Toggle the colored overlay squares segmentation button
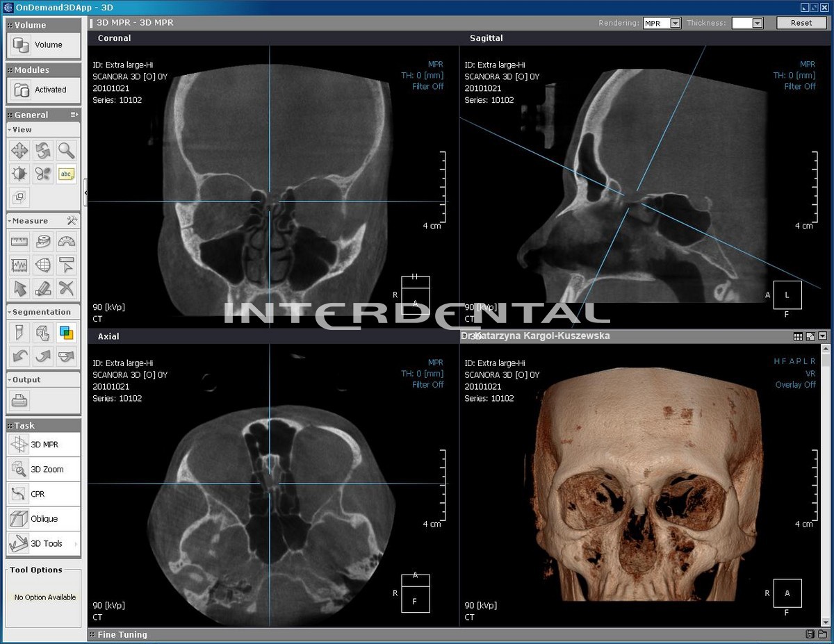The image size is (834, 644). click(66, 333)
